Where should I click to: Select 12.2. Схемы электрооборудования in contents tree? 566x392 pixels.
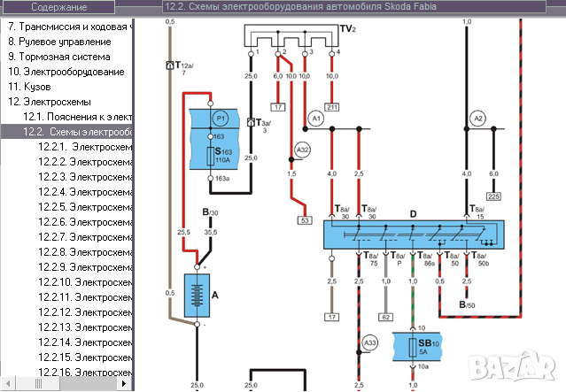(80, 132)
